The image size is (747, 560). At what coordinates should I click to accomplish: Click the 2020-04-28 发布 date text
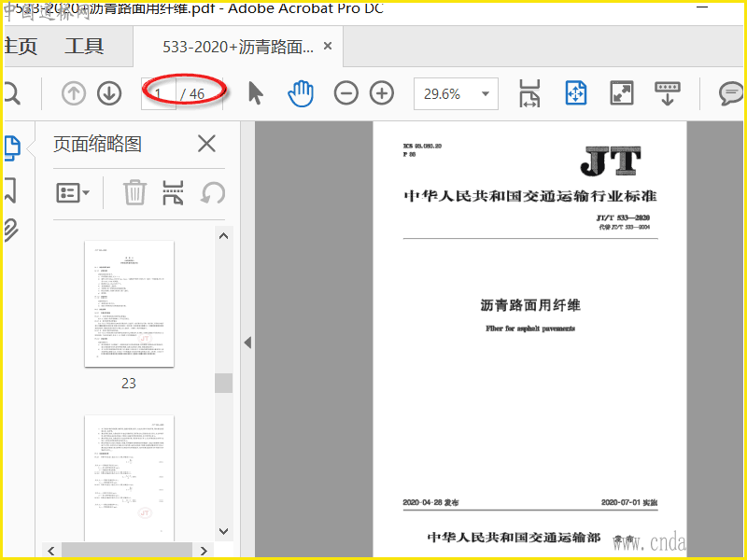(430, 502)
